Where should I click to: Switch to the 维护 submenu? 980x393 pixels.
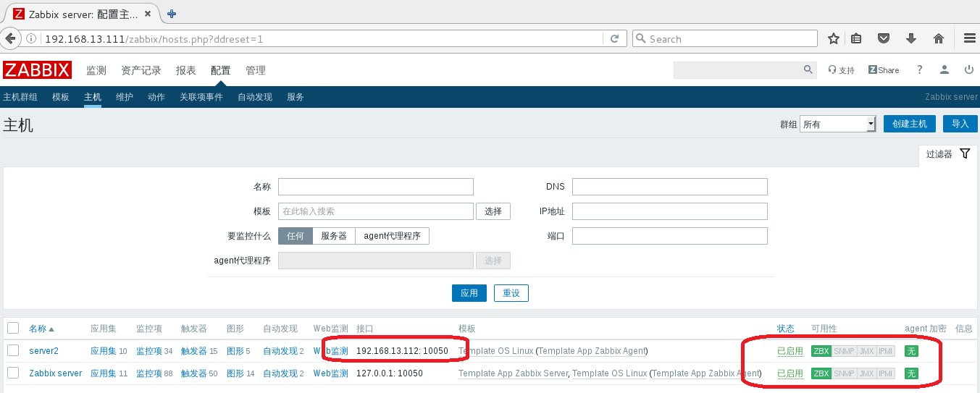click(x=125, y=97)
